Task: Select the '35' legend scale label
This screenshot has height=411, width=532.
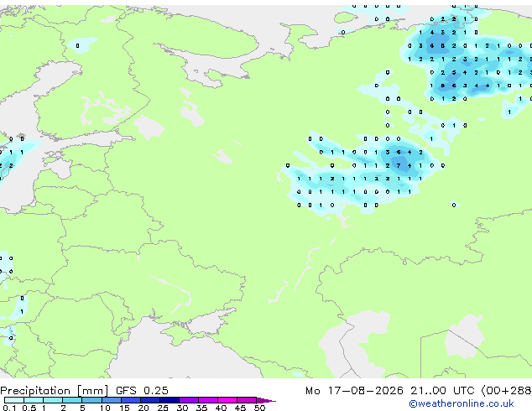Action: [201, 408]
